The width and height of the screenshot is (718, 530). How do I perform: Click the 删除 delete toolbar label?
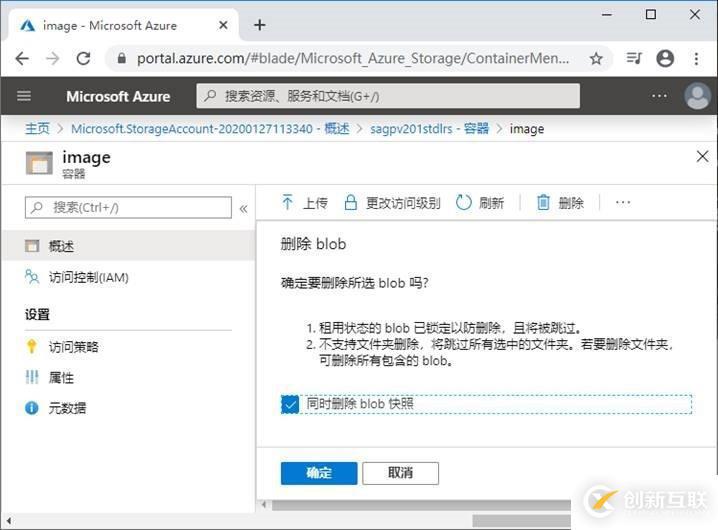[x=571, y=203]
